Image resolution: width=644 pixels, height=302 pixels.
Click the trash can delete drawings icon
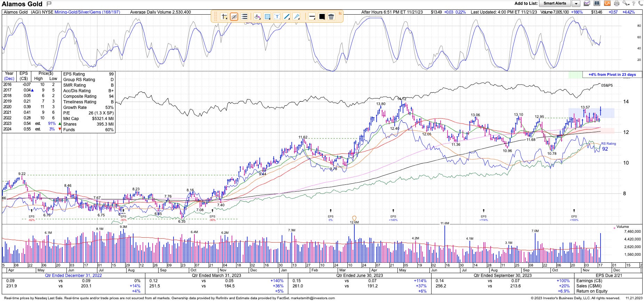[x=331, y=16]
